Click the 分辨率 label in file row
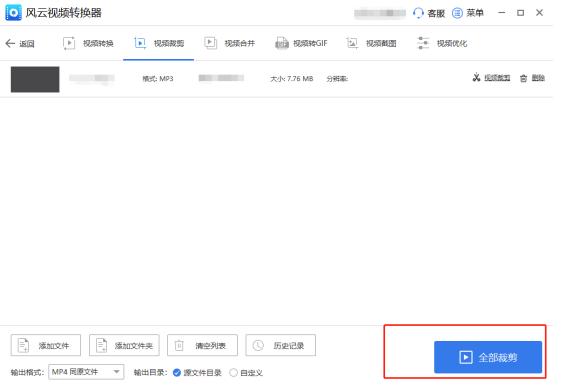This screenshot has width=565, height=389. pyautogui.click(x=337, y=79)
